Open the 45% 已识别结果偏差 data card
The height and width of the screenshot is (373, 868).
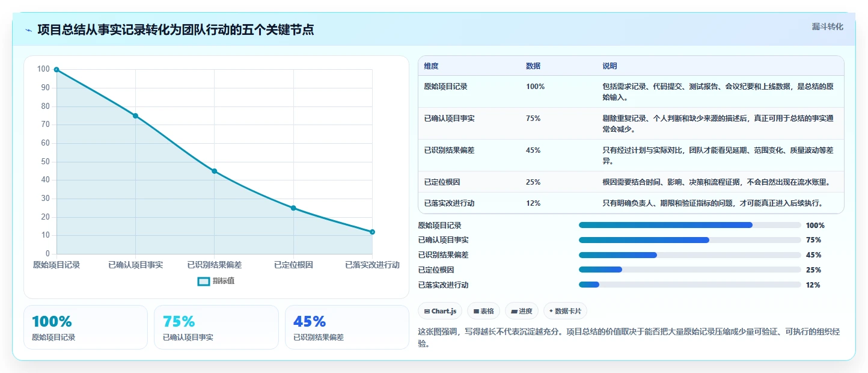point(347,327)
